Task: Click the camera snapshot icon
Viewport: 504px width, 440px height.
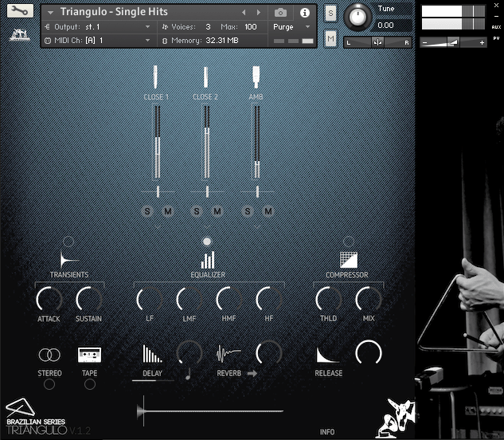Action: coord(280,13)
